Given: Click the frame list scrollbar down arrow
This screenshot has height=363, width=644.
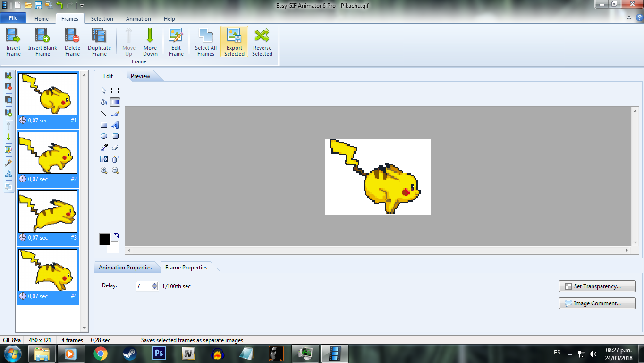Looking at the screenshot, I should (x=85, y=328).
